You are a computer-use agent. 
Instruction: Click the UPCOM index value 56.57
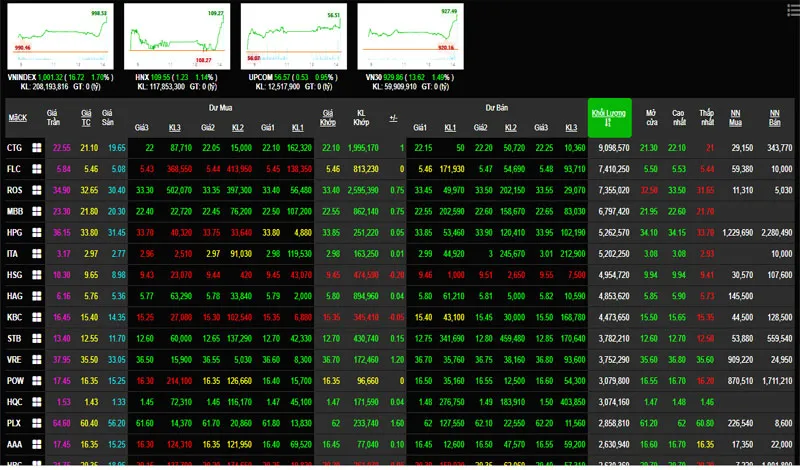283,78
